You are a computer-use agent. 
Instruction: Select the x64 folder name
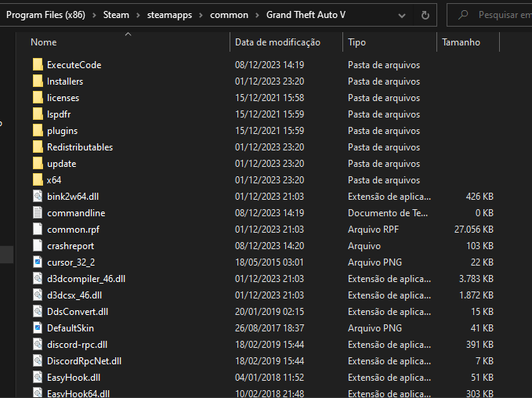coord(54,180)
